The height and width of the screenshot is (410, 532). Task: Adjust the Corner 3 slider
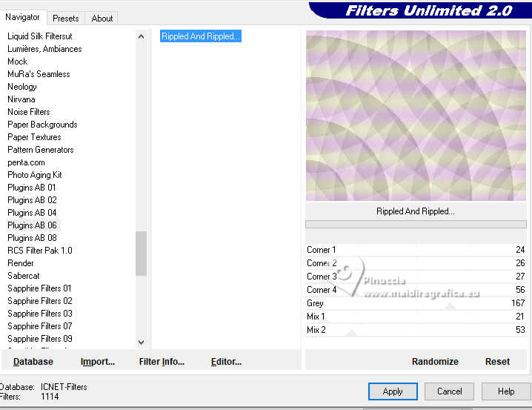tap(416, 277)
